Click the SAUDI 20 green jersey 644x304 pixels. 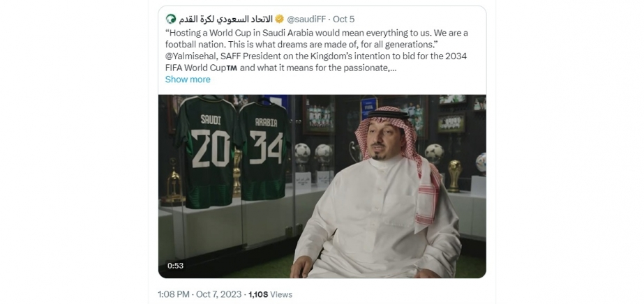(209, 152)
